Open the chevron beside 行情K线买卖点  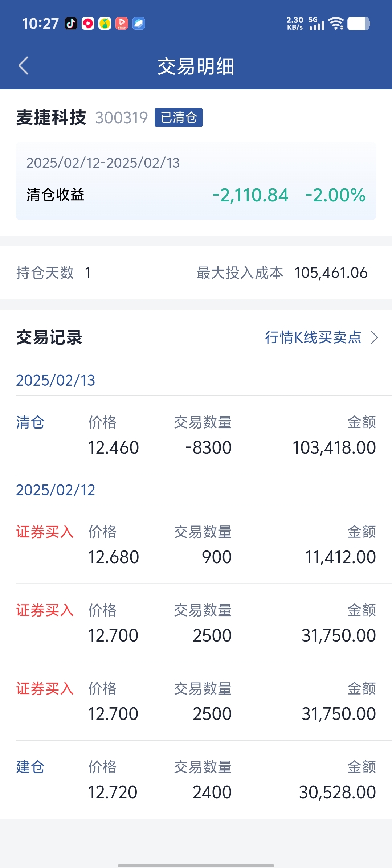[374, 337]
